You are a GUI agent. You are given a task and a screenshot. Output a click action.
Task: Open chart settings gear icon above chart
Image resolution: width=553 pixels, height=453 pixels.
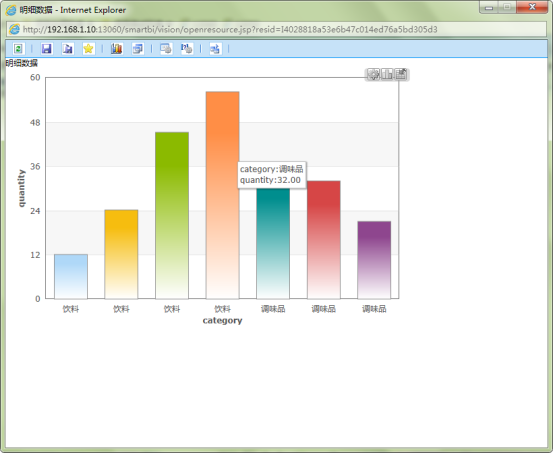(x=373, y=74)
